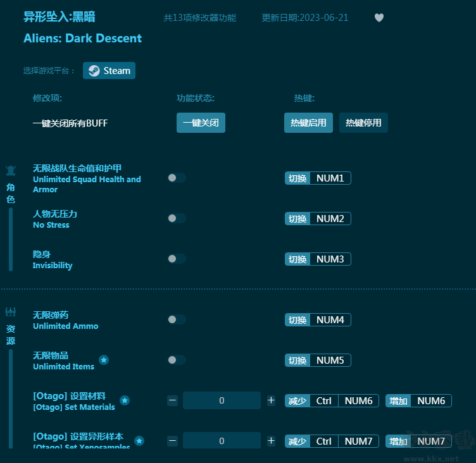476x463 pixels.
Task: Click the 增加 NUM7 hotkey button
Action: (x=418, y=441)
